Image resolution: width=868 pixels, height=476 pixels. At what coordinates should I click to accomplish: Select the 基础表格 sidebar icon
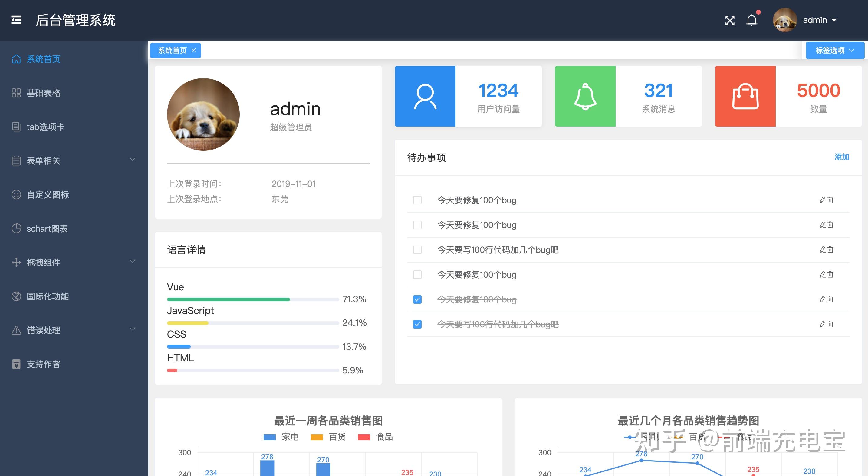click(x=17, y=93)
